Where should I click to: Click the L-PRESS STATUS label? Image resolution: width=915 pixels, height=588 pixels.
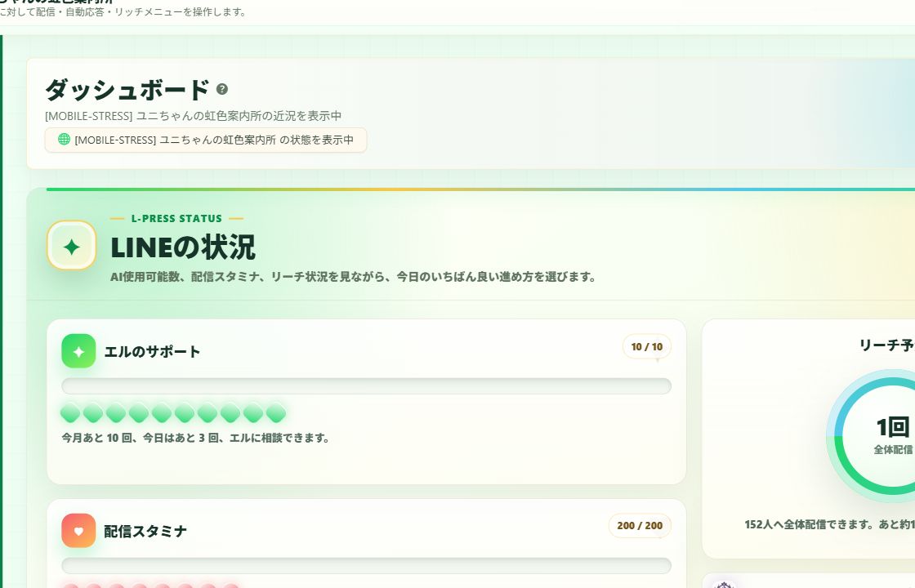pyautogui.click(x=176, y=218)
